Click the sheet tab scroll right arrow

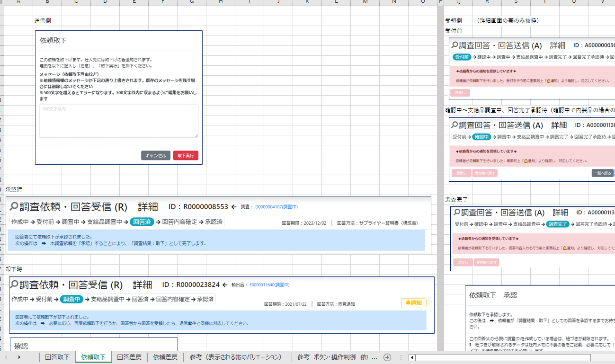click(x=19, y=357)
